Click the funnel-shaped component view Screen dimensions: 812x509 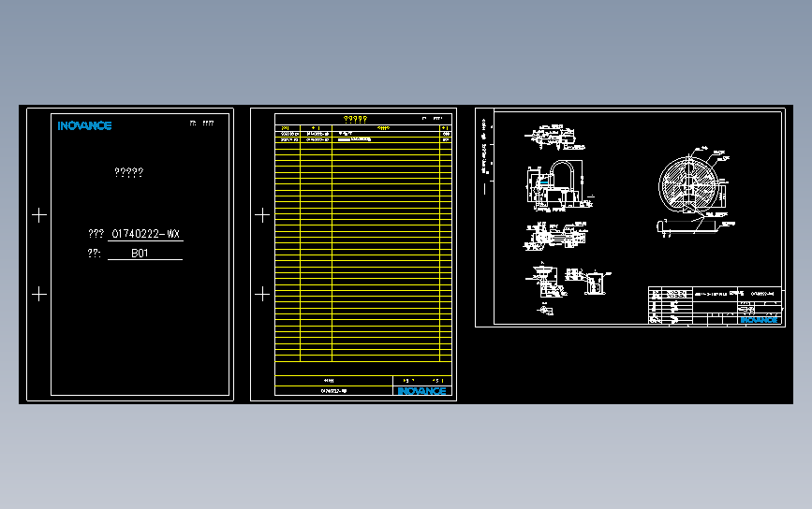coord(545,280)
